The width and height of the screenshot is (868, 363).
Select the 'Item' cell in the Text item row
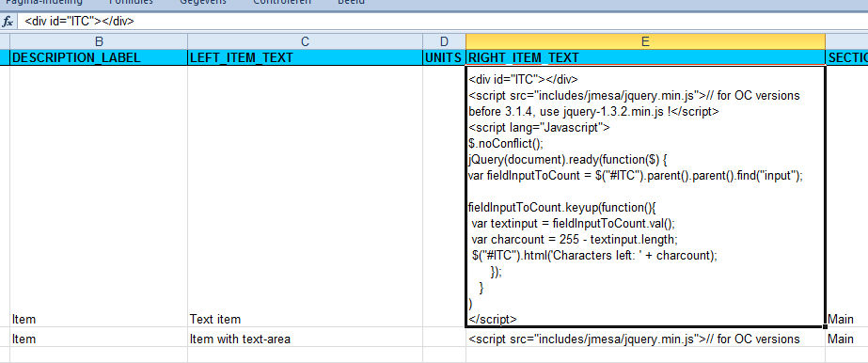(x=99, y=197)
